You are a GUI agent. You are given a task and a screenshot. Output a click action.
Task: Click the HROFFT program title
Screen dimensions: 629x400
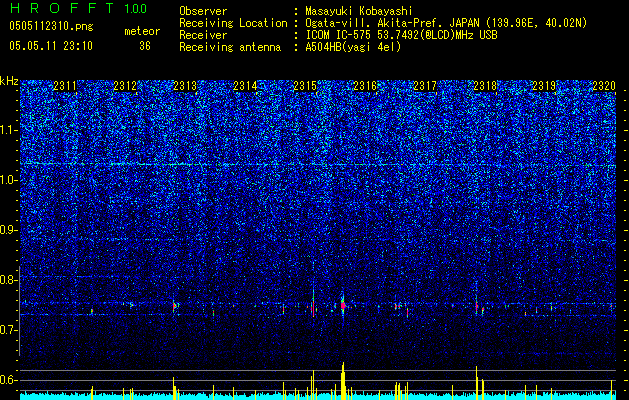pos(63,8)
